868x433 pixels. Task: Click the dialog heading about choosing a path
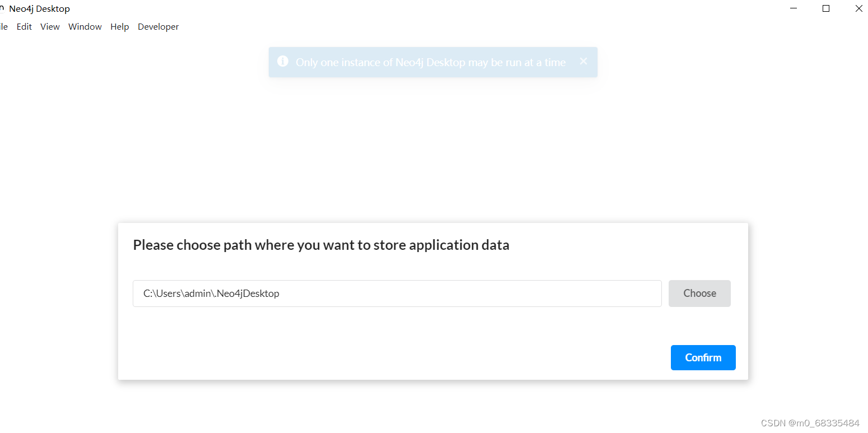321,245
